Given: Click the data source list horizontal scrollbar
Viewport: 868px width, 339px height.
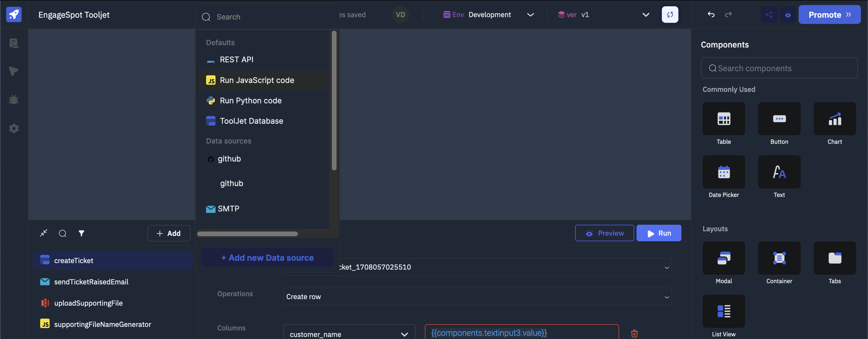Looking at the screenshot, I should [247, 234].
